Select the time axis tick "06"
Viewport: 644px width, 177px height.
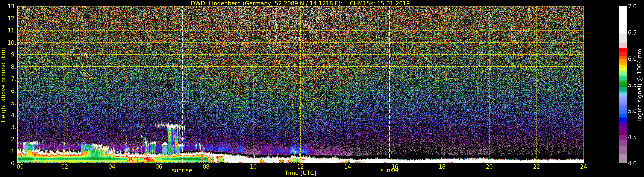click(159, 167)
